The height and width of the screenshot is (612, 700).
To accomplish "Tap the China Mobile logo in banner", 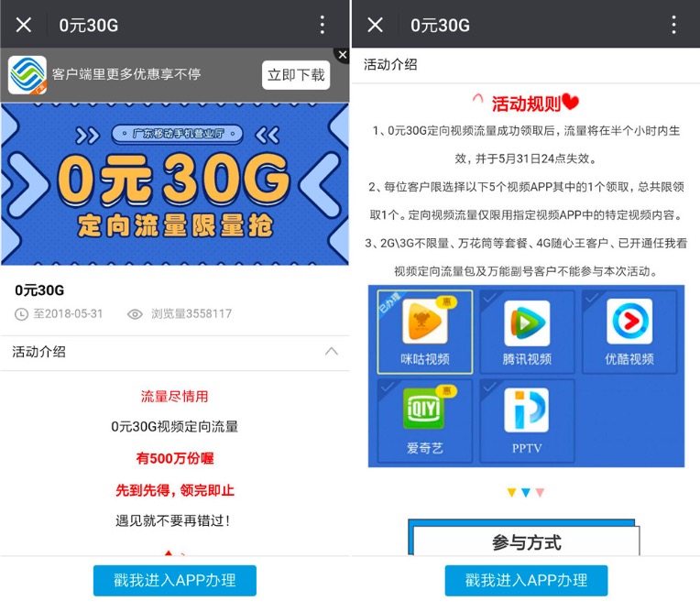I will [27, 74].
